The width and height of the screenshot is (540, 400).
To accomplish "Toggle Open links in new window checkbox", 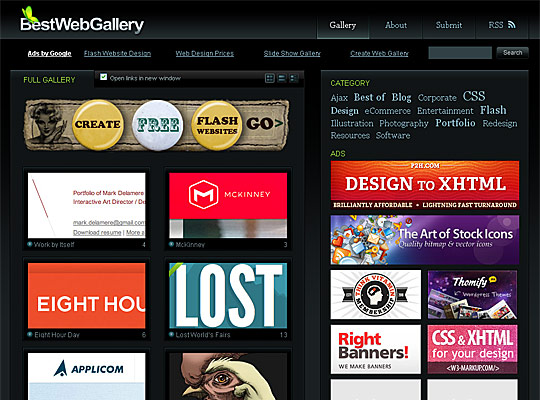I will point(103,77).
